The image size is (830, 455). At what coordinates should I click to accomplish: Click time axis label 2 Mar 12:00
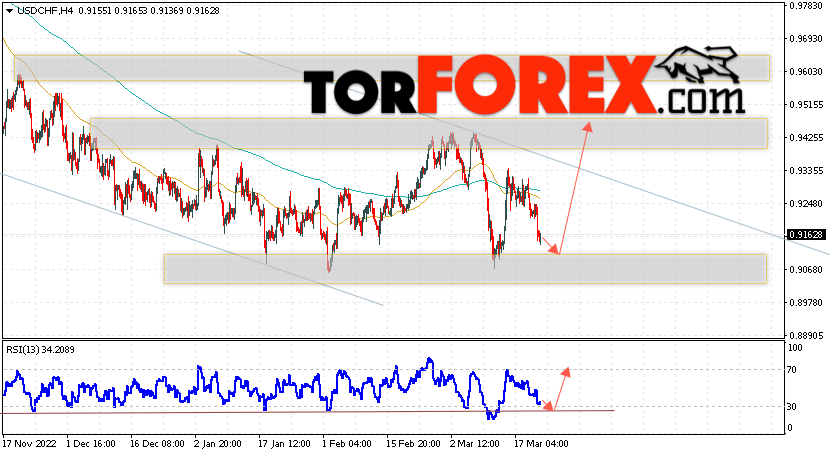475,443
